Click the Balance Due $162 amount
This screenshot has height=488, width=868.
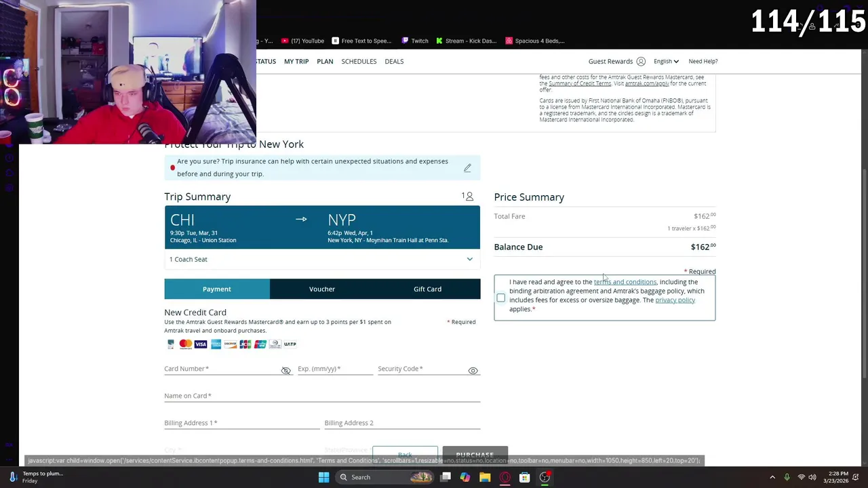(703, 247)
